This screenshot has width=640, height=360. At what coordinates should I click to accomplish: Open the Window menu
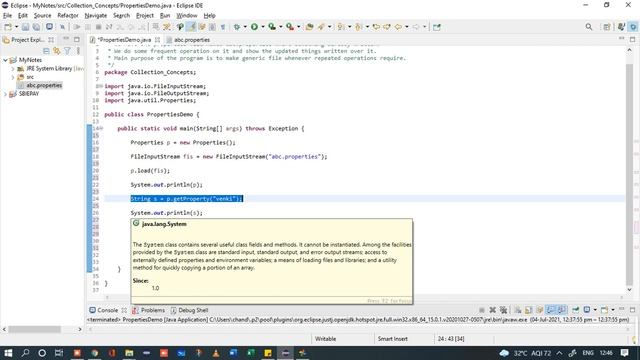pyautogui.click(x=187, y=16)
